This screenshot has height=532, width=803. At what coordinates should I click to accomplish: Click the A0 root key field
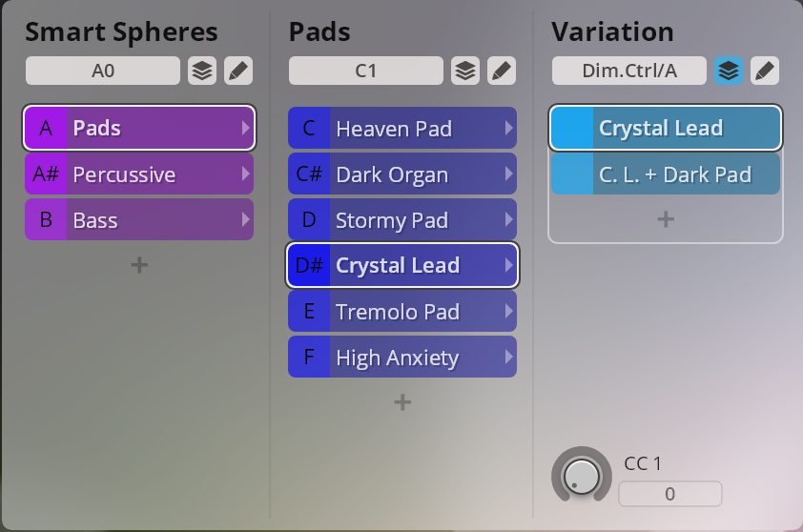point(103,71)
